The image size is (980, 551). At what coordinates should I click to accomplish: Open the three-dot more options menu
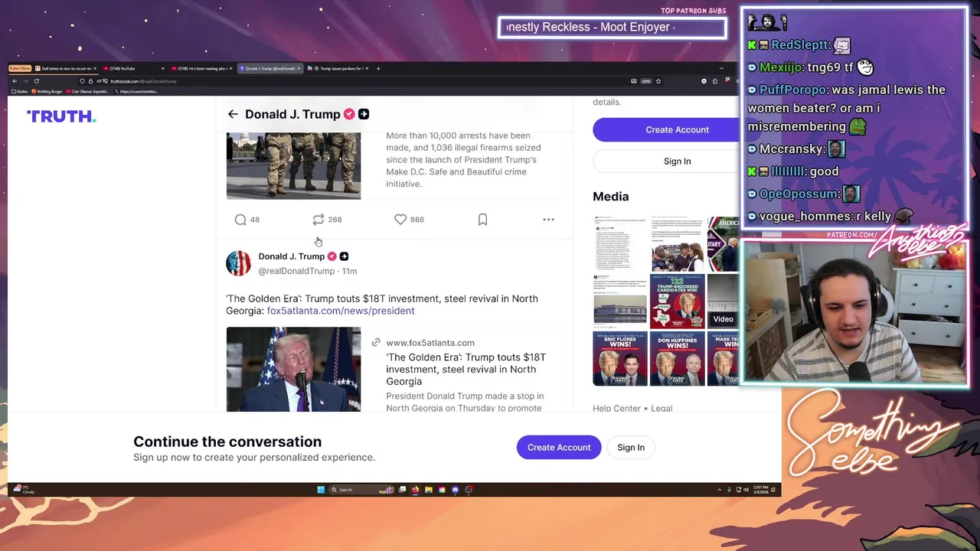(x=548, y=220)
